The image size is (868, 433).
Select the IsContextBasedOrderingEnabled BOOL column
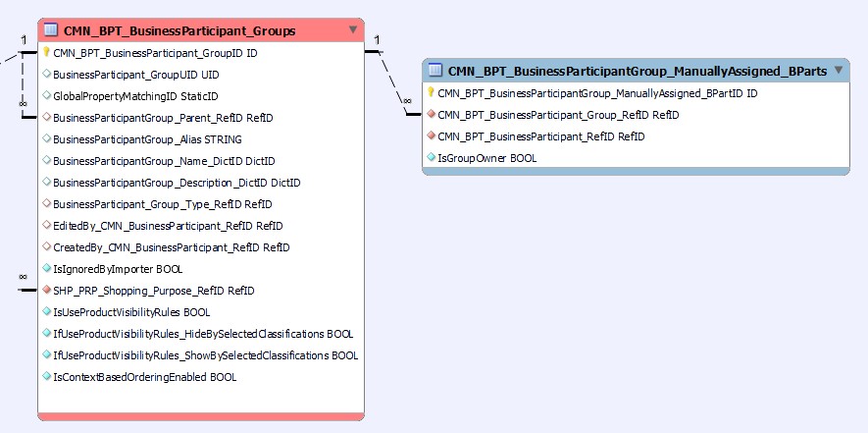144,377
